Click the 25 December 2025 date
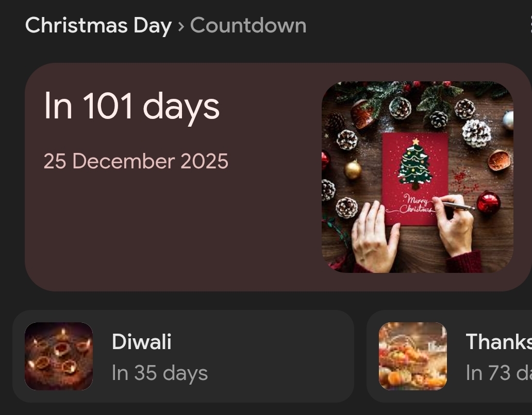 (x=136, y=161)
